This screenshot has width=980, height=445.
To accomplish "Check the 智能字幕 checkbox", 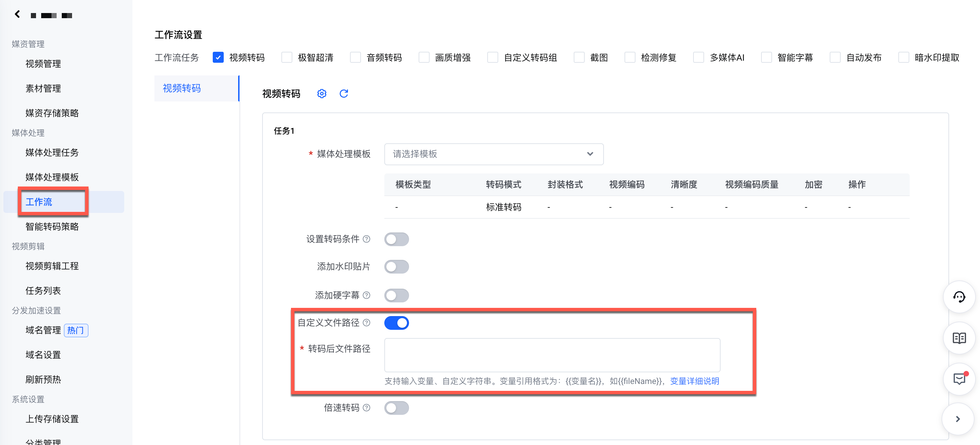I will [x=766, y=57].
